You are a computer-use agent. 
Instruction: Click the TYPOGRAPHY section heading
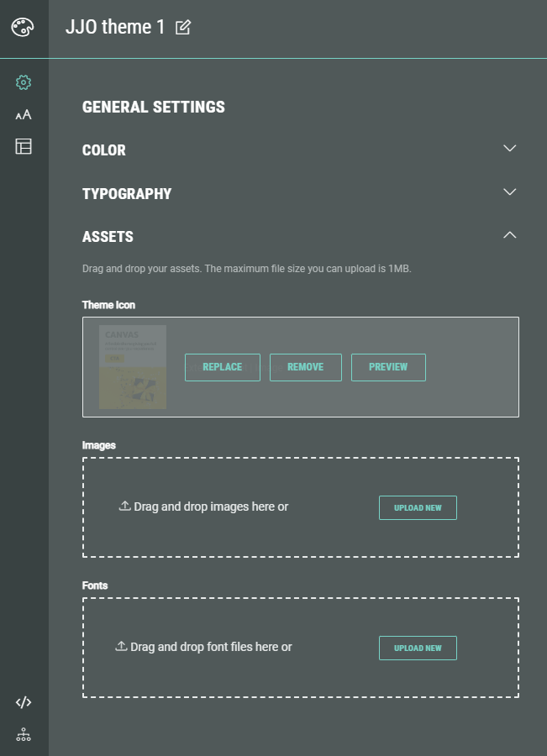pyautogui.click(x=127, y=194)
